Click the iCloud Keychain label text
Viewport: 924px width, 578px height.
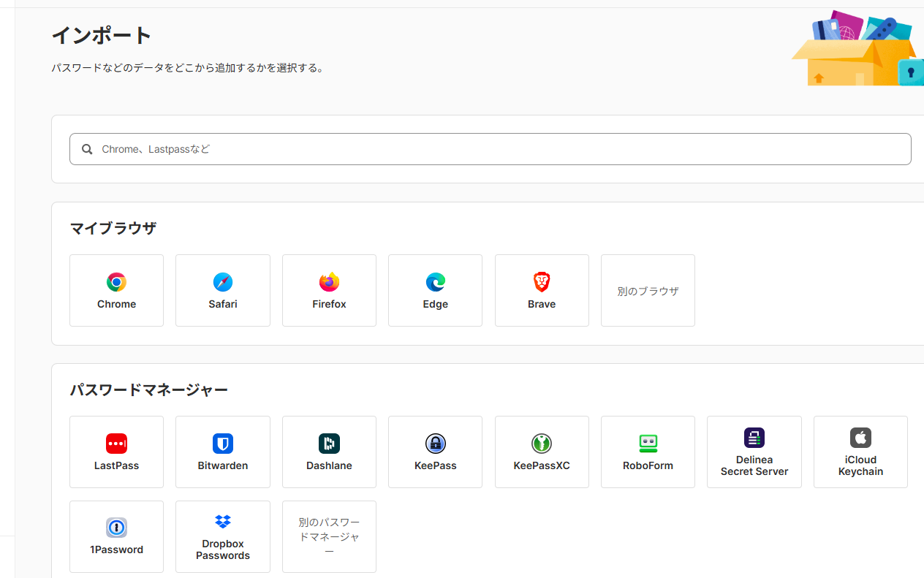coord(860,465)
